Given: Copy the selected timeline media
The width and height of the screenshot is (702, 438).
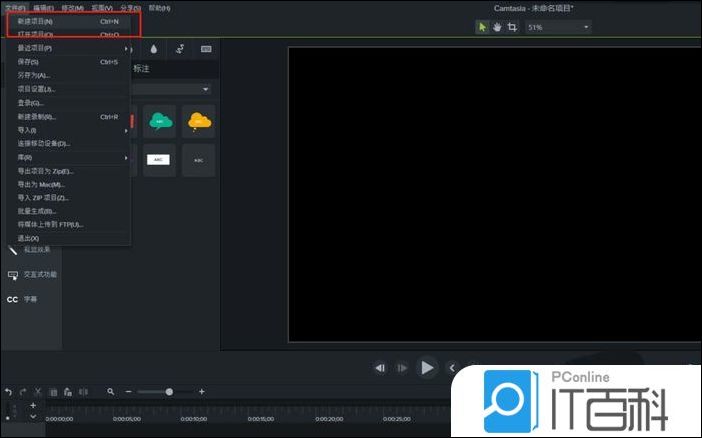Looking at the screenshot, I should tap(53, 392).
